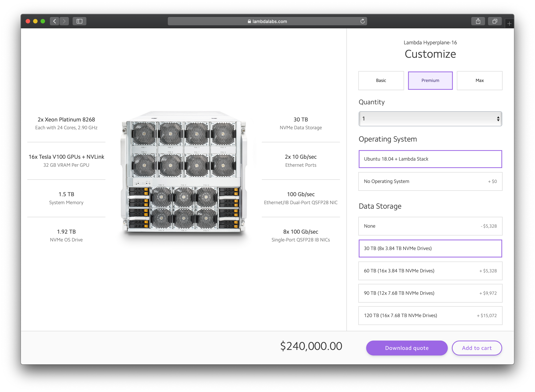This screenshot has width=535, height=392.
Task: Click the '30 TB' NVMe Data Storage spec
Action: click(x=301, y=120)
